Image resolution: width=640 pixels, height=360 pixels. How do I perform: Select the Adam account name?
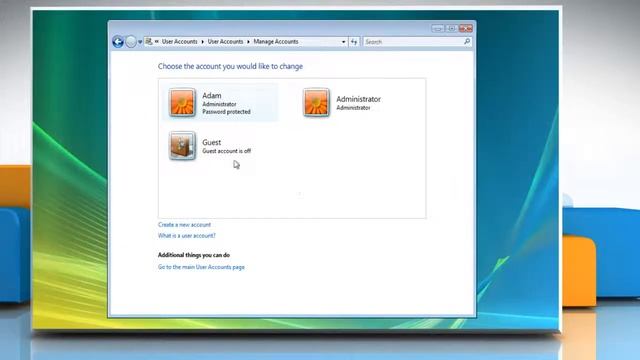click(x=212, y=96)
